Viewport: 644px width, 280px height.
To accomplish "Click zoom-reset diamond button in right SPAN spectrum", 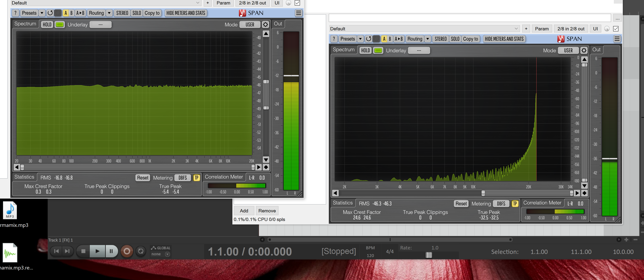I will (584, 193).
